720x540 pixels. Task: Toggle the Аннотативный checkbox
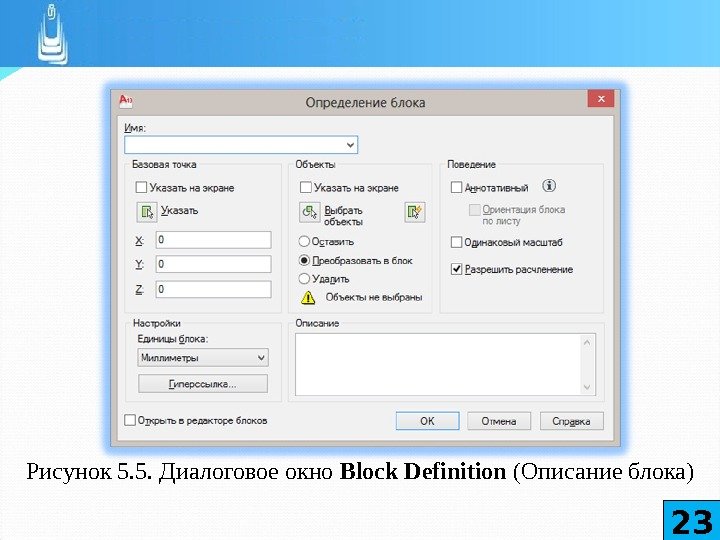coord(456,187)
